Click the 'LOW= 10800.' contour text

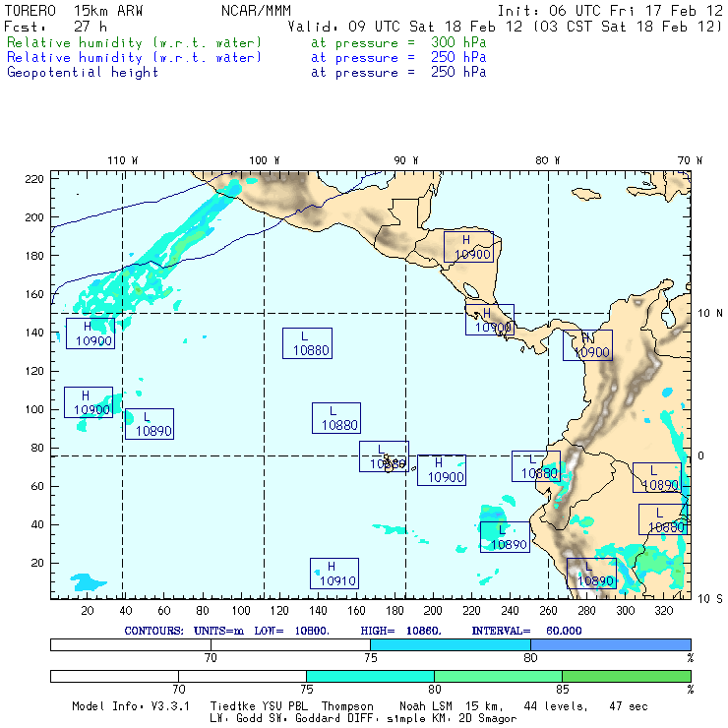(292, 631)
